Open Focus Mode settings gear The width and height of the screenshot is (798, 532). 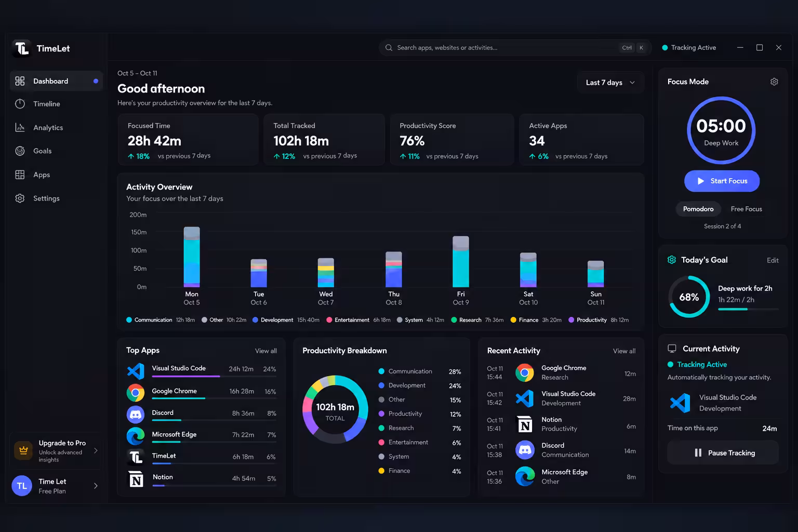pyautogui.click(x=774, y=82)
